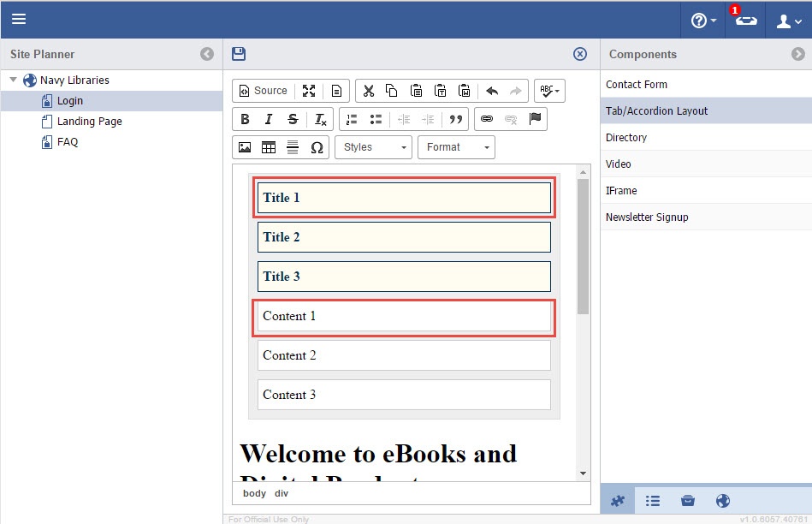
Task: Click the Save disk icon
Action: click(x=239, y=54)
